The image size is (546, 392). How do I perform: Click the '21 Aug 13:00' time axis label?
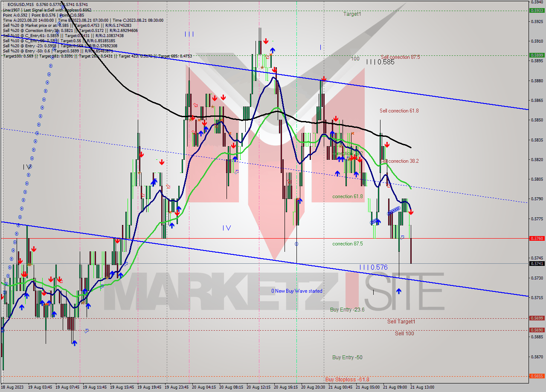[422, 387]
